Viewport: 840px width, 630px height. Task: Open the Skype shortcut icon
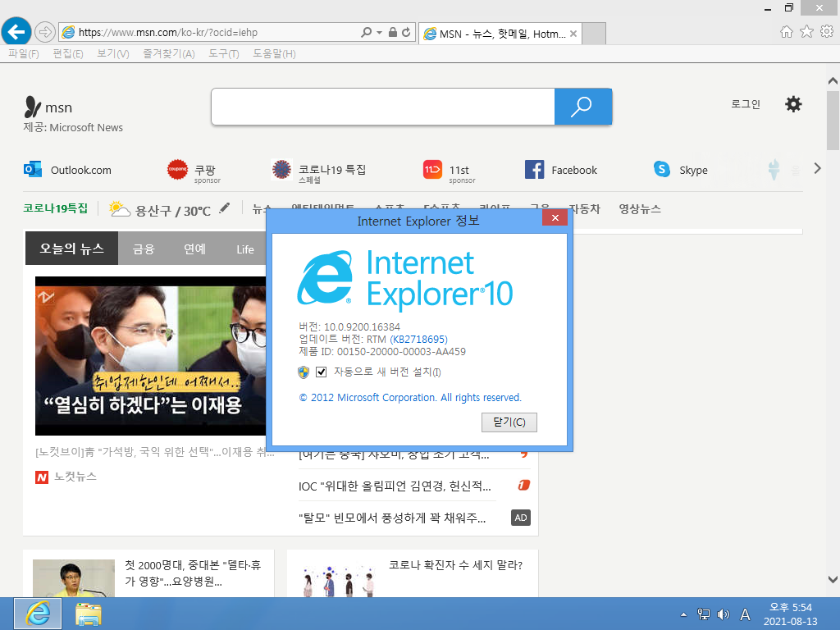click(662, 169)
